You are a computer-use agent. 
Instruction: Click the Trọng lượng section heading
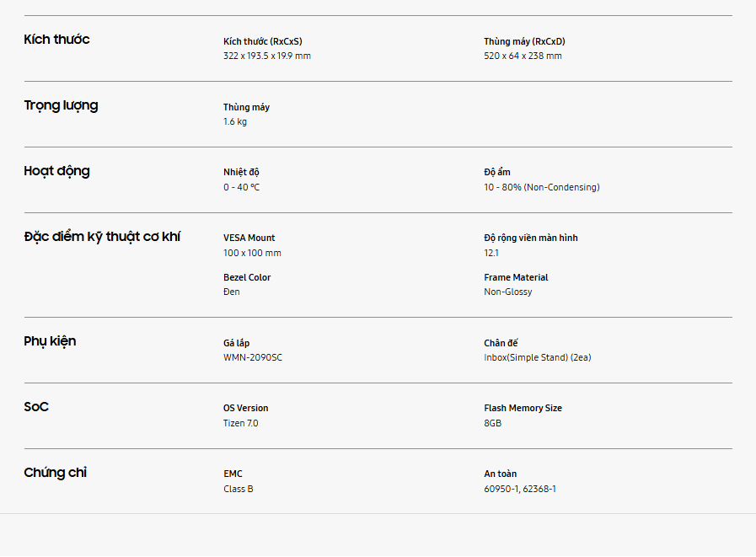pos(61,105)
